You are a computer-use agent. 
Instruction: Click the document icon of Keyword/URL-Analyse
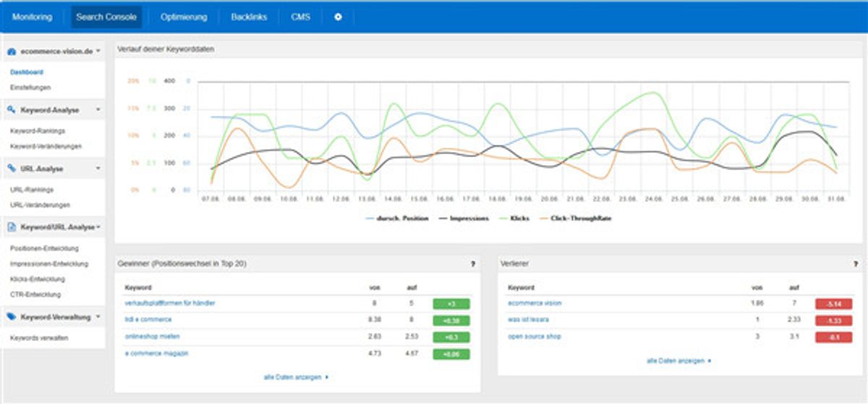[12, 227]
